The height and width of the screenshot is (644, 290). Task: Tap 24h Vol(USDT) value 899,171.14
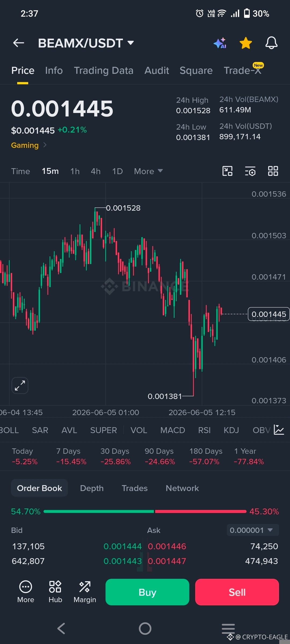[240, 137]
